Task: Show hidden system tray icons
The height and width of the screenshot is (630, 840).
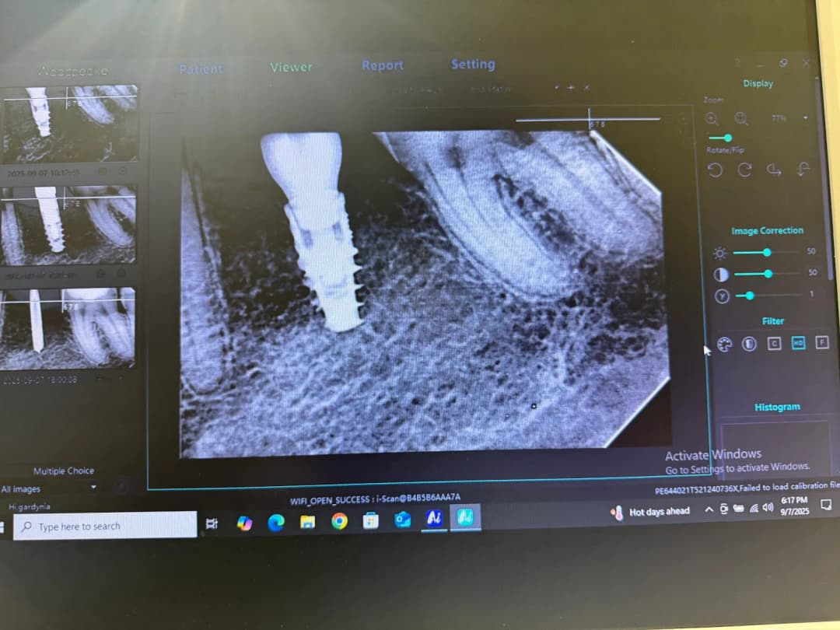Action: tap(709, 509)
